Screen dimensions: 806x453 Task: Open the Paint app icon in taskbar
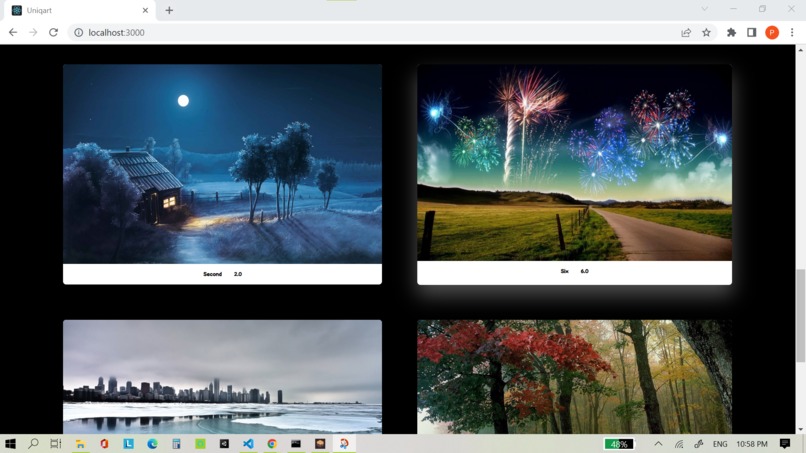click(x=344, y=444)
